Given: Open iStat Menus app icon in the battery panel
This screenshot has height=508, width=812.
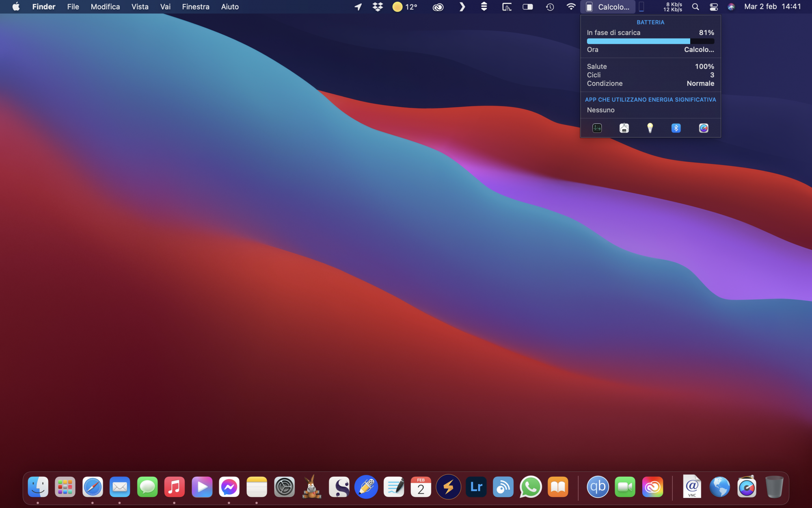Looking at the screenshot, I should pyautogui.click(x=704, y=128).
